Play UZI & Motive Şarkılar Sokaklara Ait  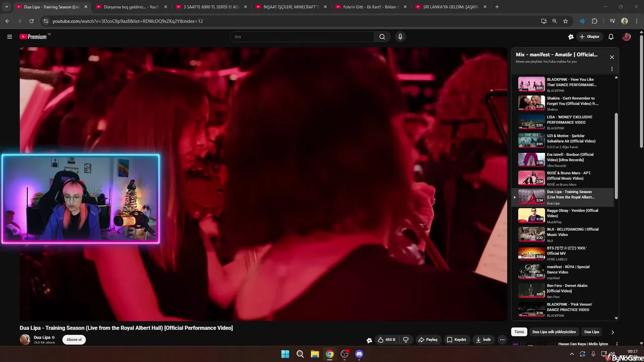pos(562,140)
